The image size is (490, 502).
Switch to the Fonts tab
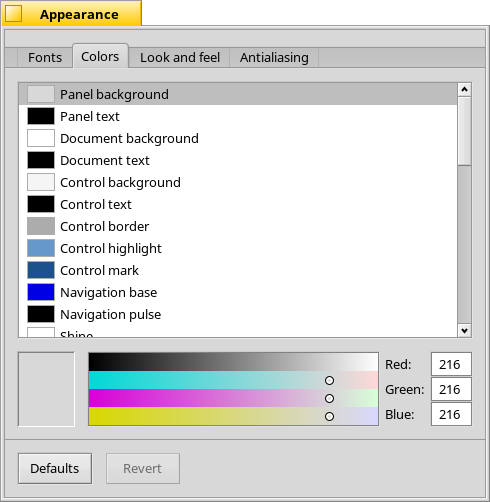[45, 57]
